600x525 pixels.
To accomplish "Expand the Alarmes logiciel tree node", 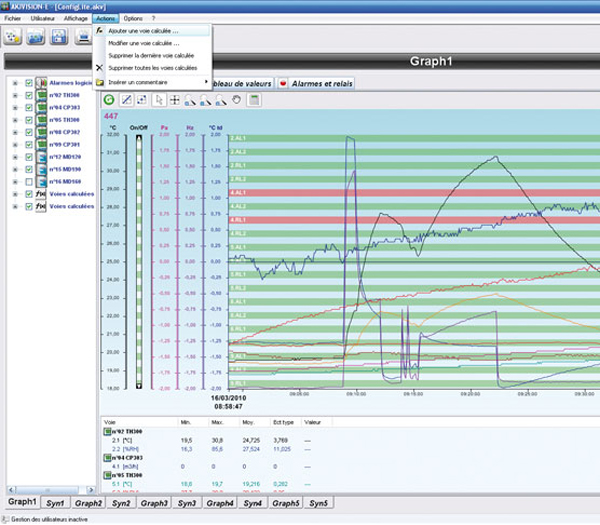I will [x=15, y=83].
